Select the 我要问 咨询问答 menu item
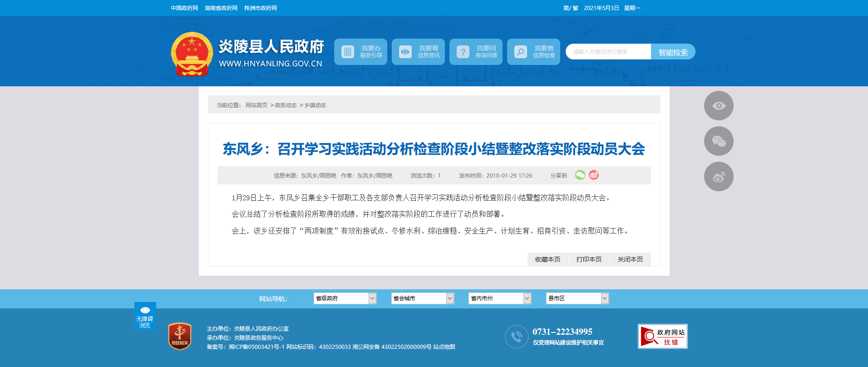Image resolution: width=868 pixels, height=367 pixels. [x=476, y=52]
